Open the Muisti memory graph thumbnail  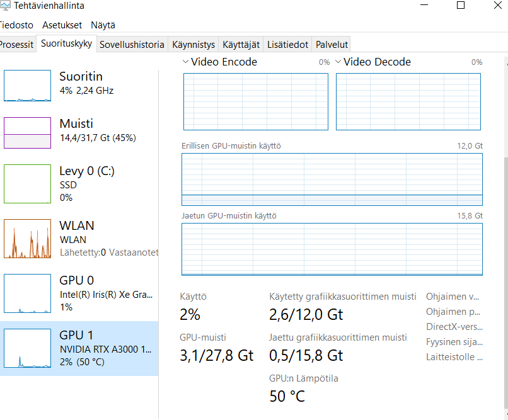pos(27,133)
